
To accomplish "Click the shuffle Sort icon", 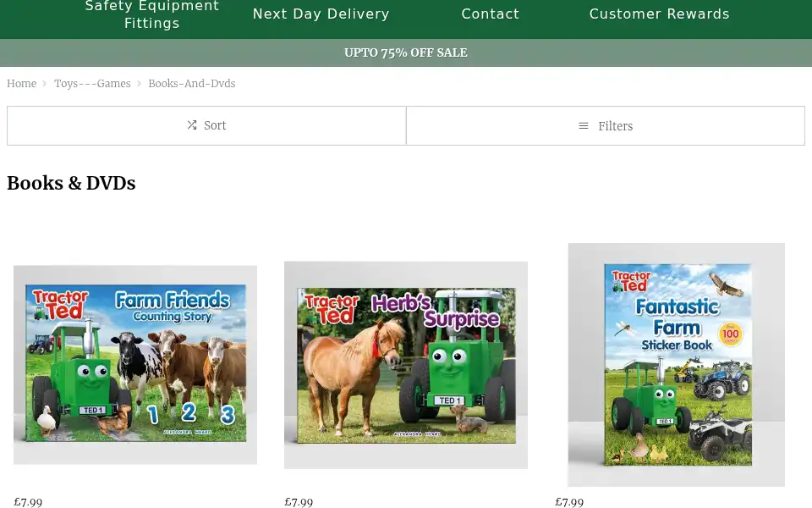I will click(x=192, y=125).
